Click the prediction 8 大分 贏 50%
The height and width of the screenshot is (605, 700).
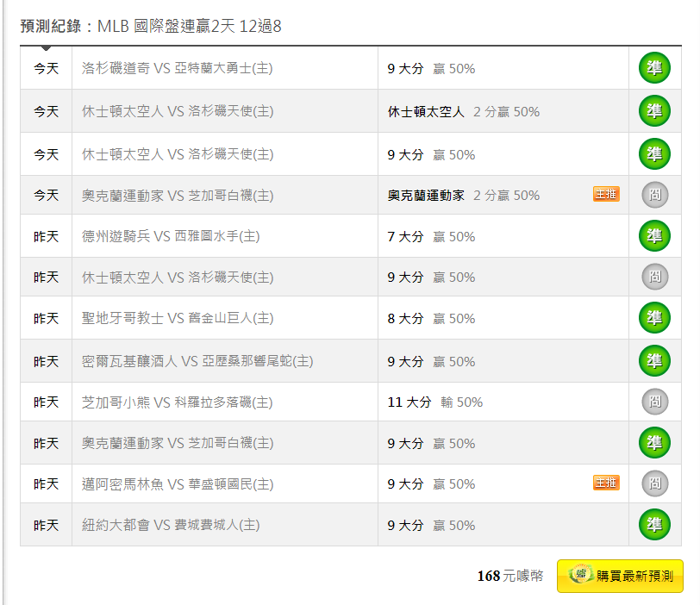coord(431,319)
